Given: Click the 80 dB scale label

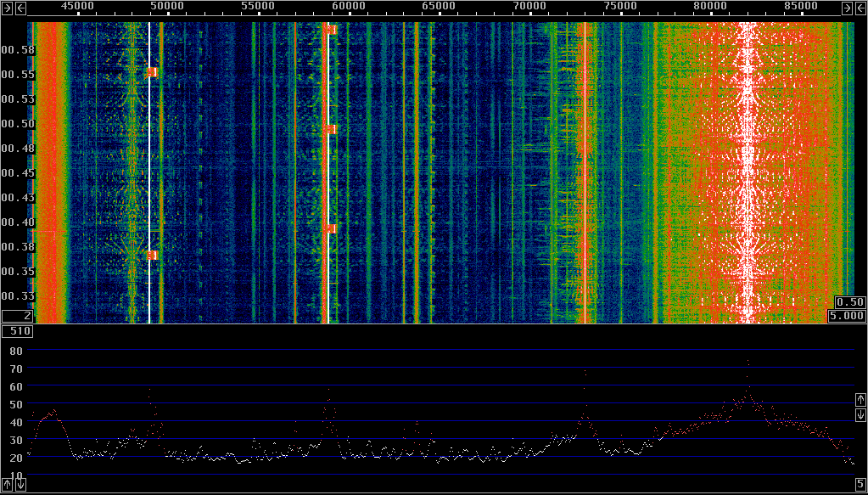Looking at the screenshot, I should 15,351.
